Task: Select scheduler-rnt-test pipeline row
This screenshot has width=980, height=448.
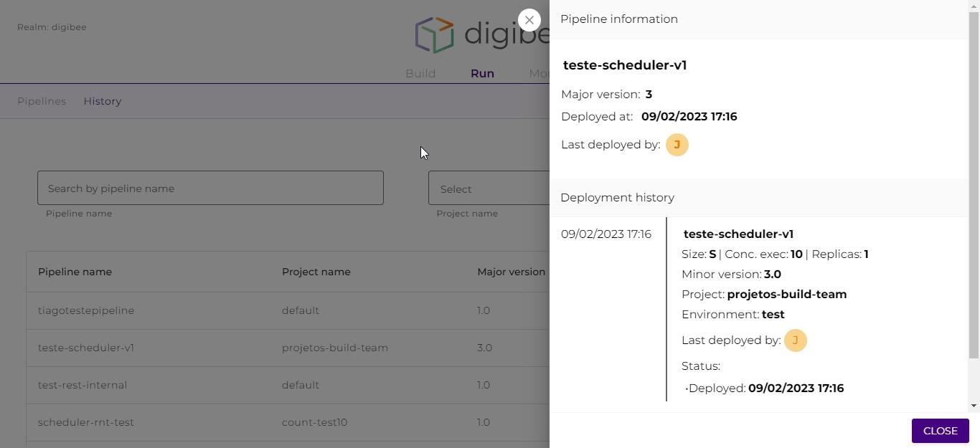Action: (86, 422)
